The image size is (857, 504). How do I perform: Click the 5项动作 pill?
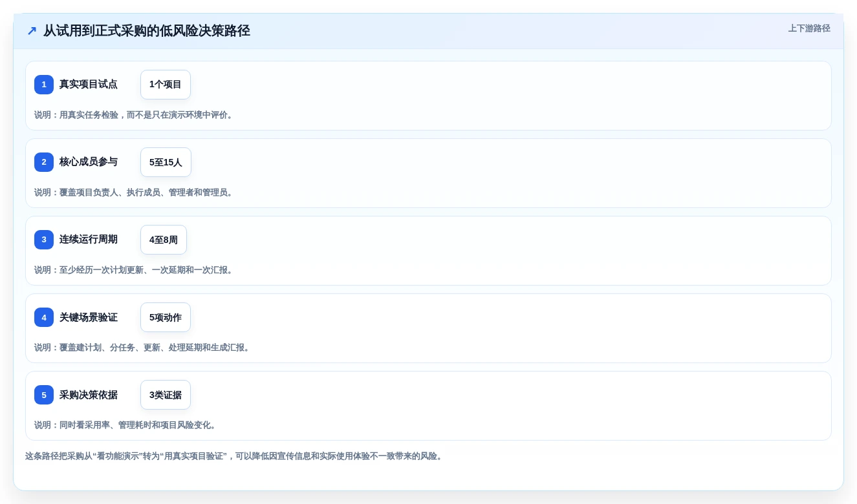pos(166,317)
